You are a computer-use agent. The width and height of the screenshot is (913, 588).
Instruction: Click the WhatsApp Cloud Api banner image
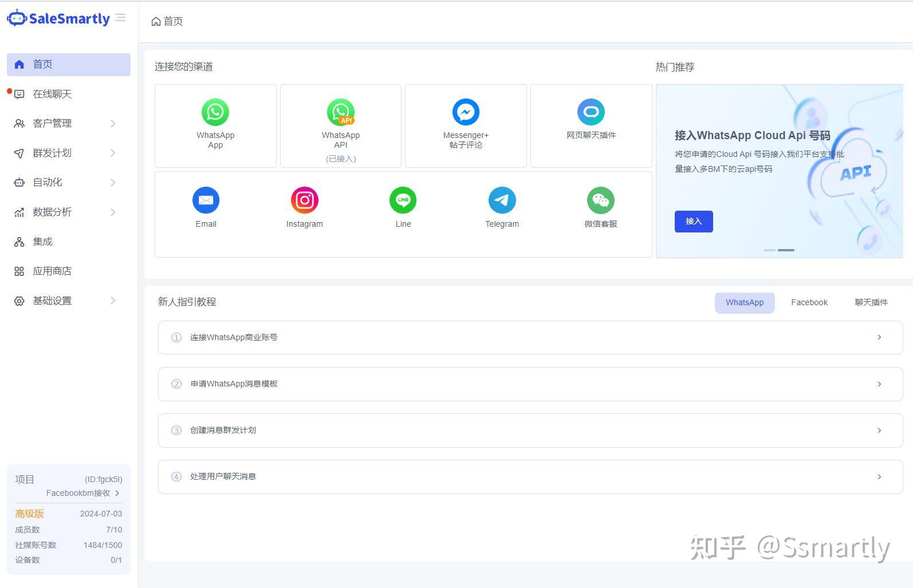(780, 171)
